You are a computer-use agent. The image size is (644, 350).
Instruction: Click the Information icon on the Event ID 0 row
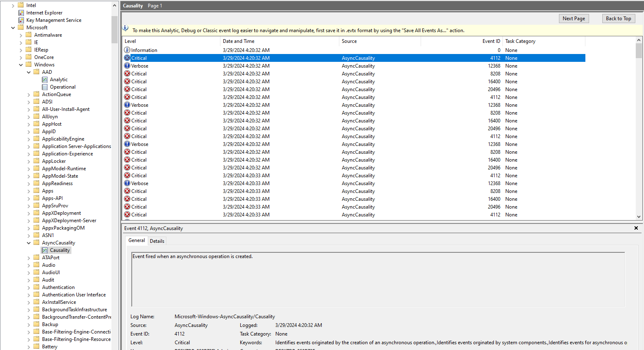point(127,50)
